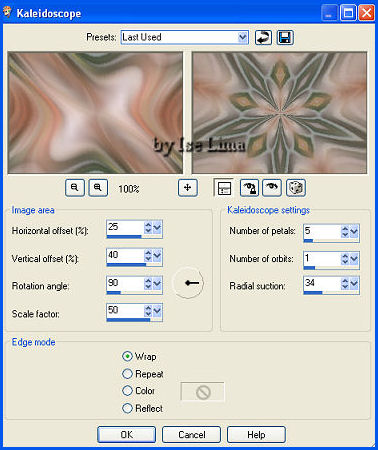Screen dimensions: 378x450
Task: Click the Rotation angle dial
Action: pyautogui.click(x=188, y=283)
